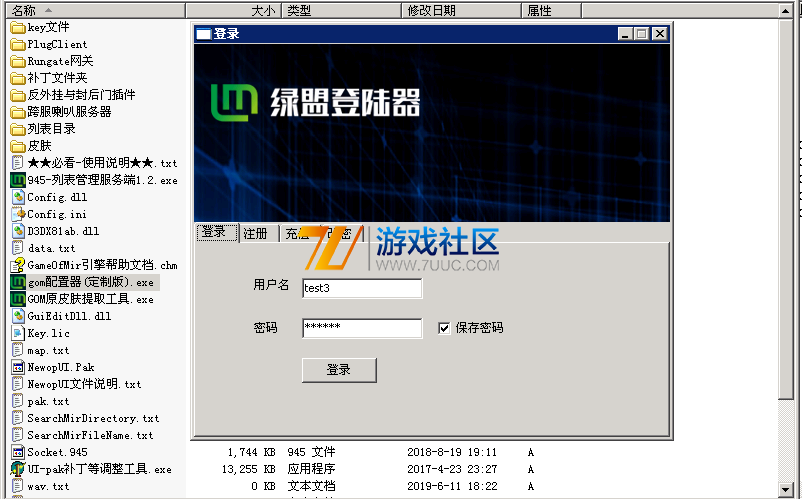Select the pak.txt file name
The image size is (802, 499).
tap(48, 401)
